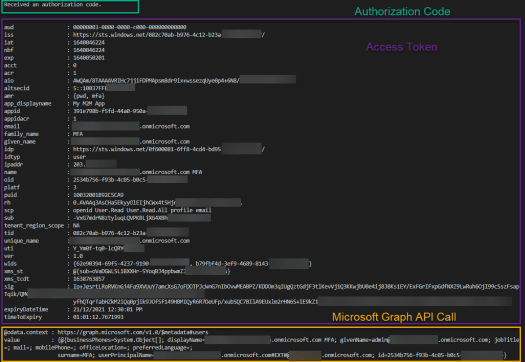Select the "sub" claim label

point(9,218)
